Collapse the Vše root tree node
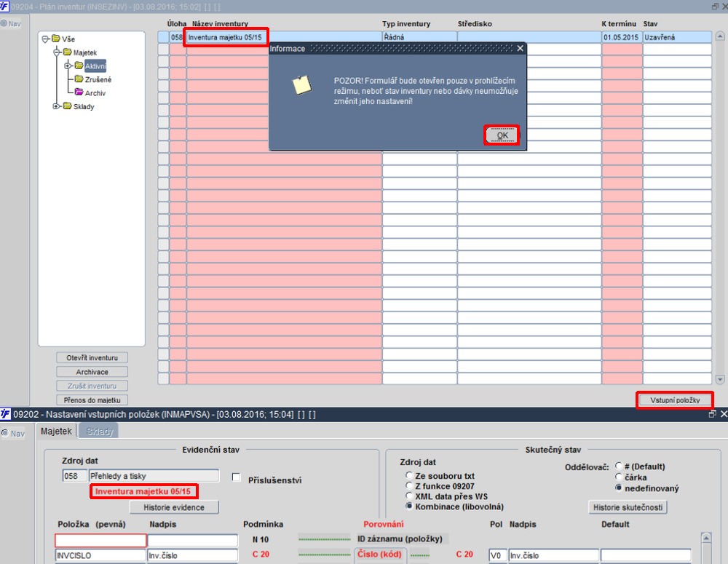The image size is (728, 564). pos(45,39)
